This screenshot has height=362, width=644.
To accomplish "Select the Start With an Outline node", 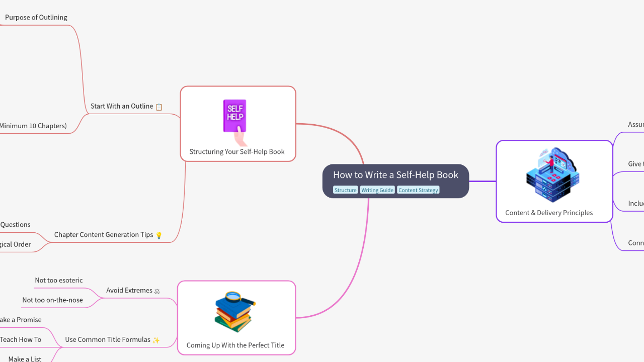I will point(122,106).
